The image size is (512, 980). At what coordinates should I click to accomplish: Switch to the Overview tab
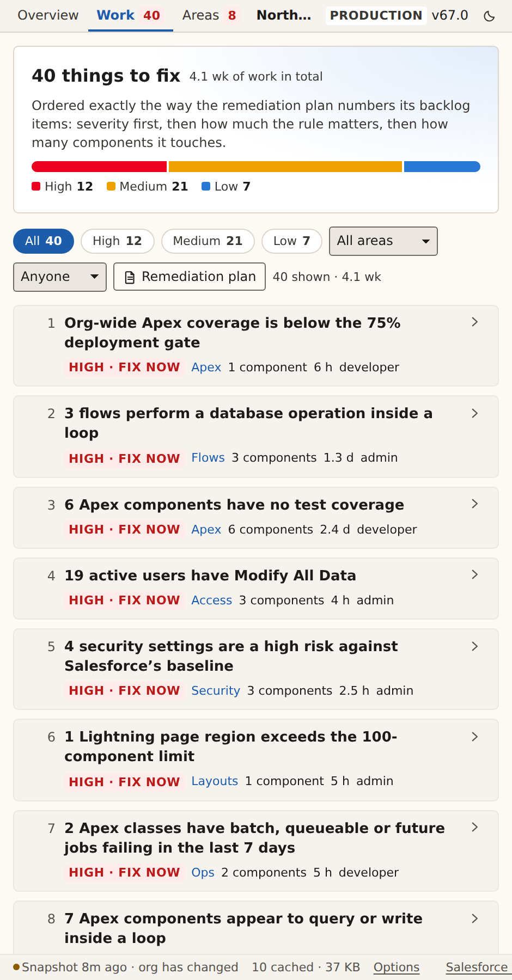click(x=48, y=15)
